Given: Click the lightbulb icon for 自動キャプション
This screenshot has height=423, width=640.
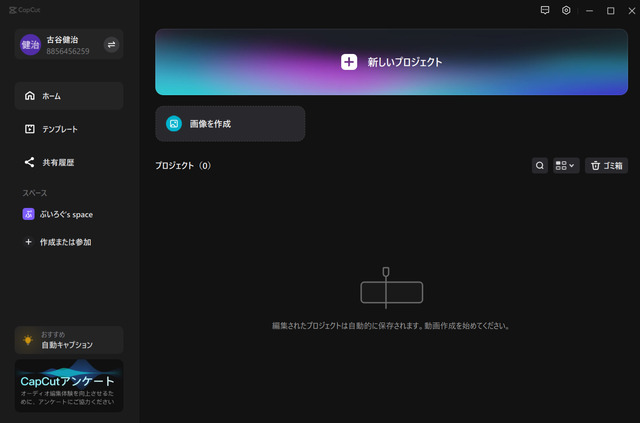Looking at the screenshot, I should click(28, 340).
